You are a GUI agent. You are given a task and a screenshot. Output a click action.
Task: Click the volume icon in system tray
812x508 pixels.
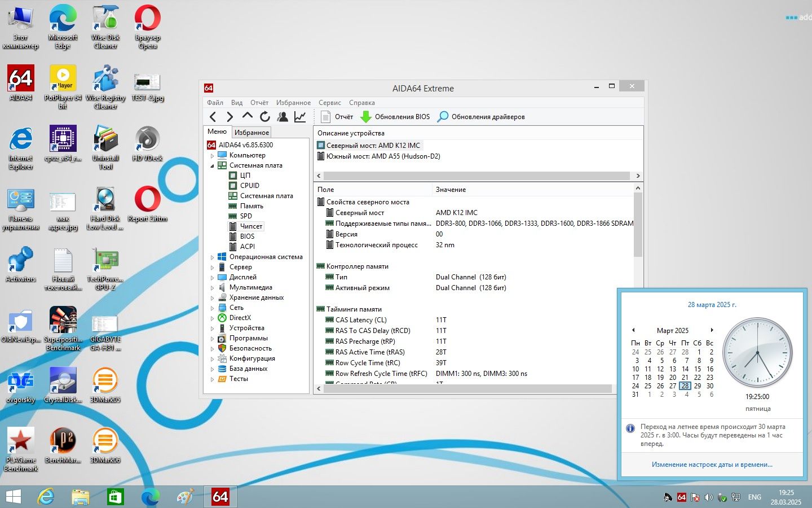point(708,497)
